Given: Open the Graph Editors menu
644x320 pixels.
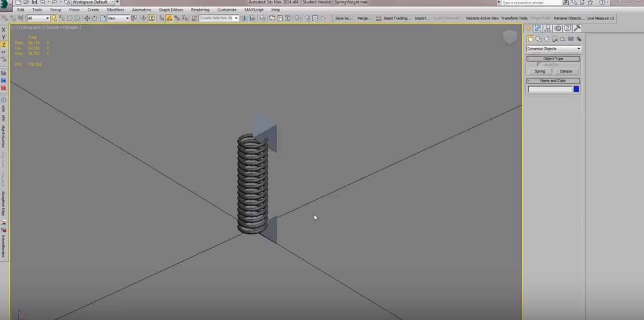Looking at the screenshot, I should coord(171,10).
